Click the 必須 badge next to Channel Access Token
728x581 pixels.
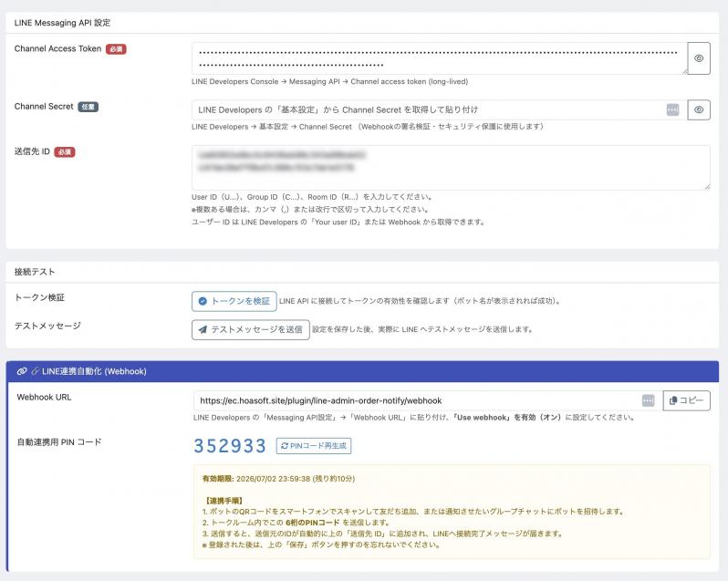click(x=116, y=48)
